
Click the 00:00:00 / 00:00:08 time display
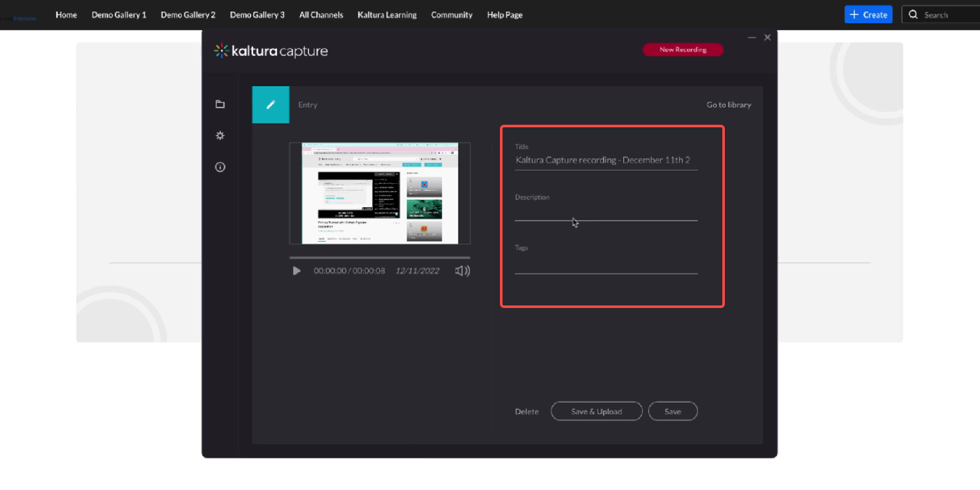[x=350, y=271]
